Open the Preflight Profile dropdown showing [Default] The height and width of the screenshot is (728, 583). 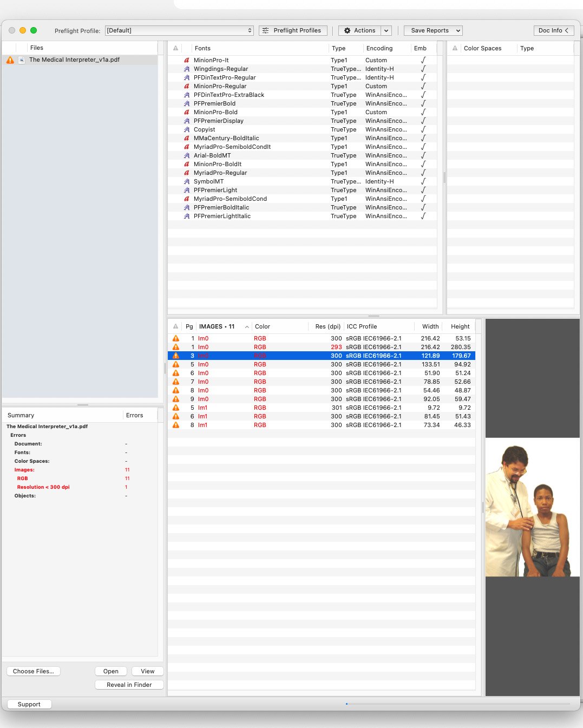[179, 31]
